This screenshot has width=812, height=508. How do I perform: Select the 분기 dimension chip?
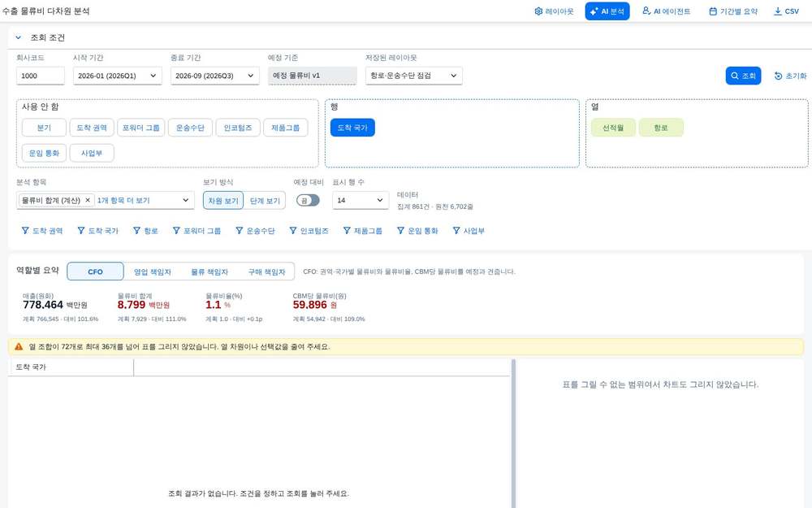tap(44, 128)
